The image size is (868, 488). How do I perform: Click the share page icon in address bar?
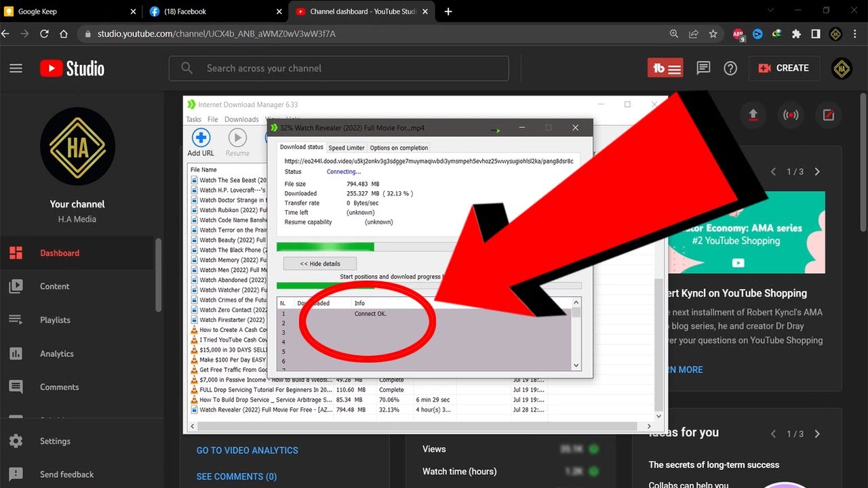point(693,34)
